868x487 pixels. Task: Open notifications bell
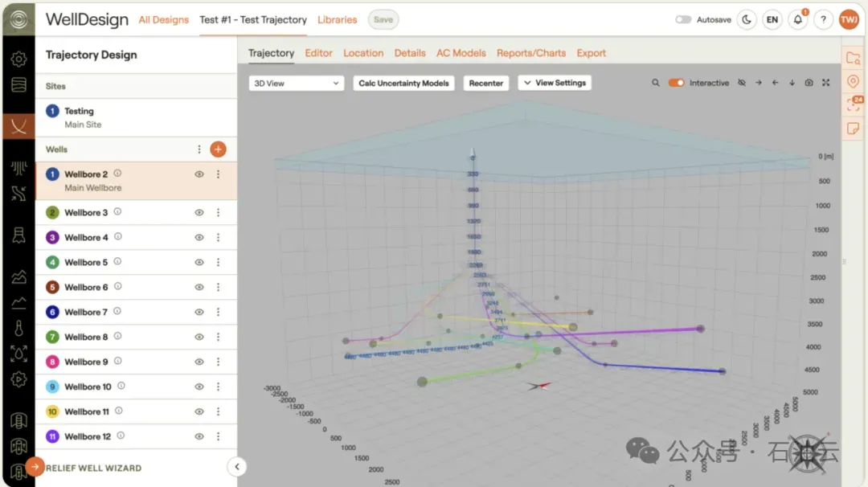[798, 19]
